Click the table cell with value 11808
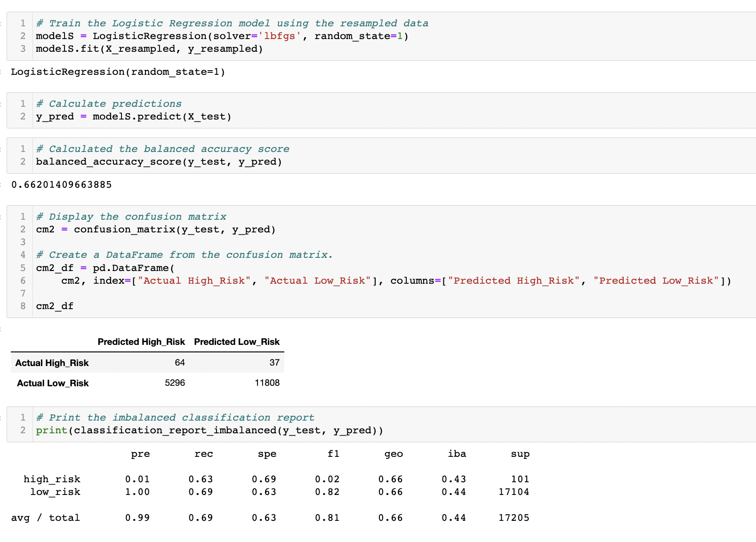 [x=267, y=383]
